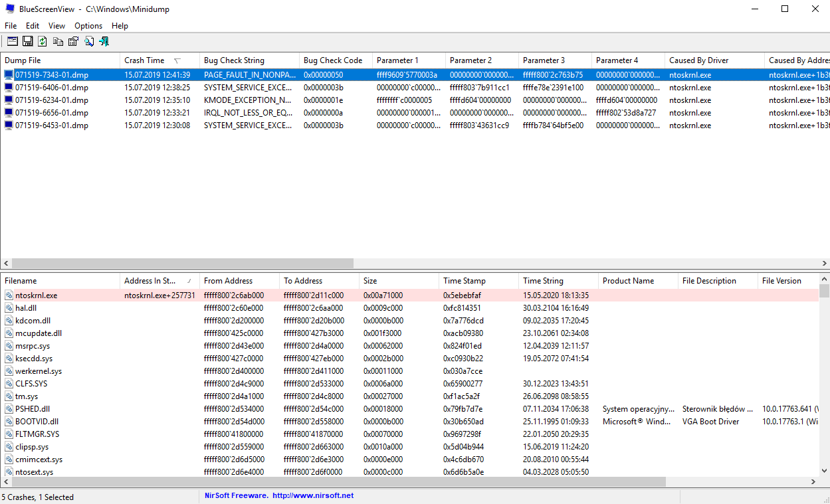Click the driver icon beside msrpc.sys
The image size is (830, 504).
(x=9, y=346)
